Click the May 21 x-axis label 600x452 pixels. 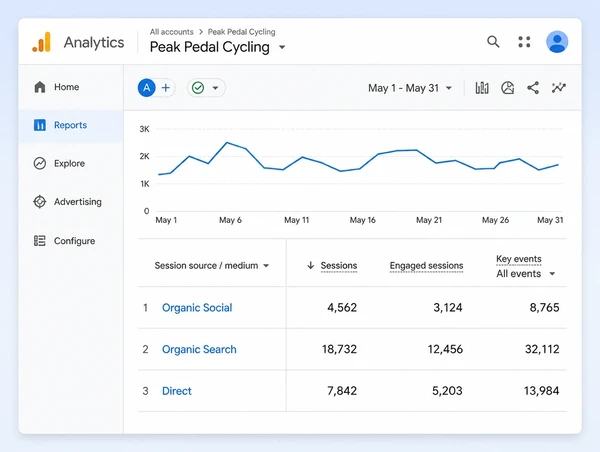pyautogui.click(x=429, y=220)
